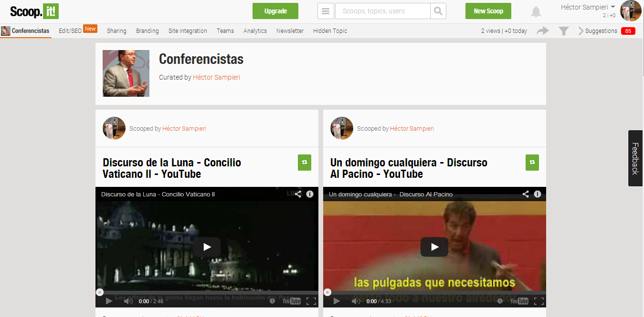Open the hamburger menu beside search box
The image size is (644, 317).
coord(326,11)
